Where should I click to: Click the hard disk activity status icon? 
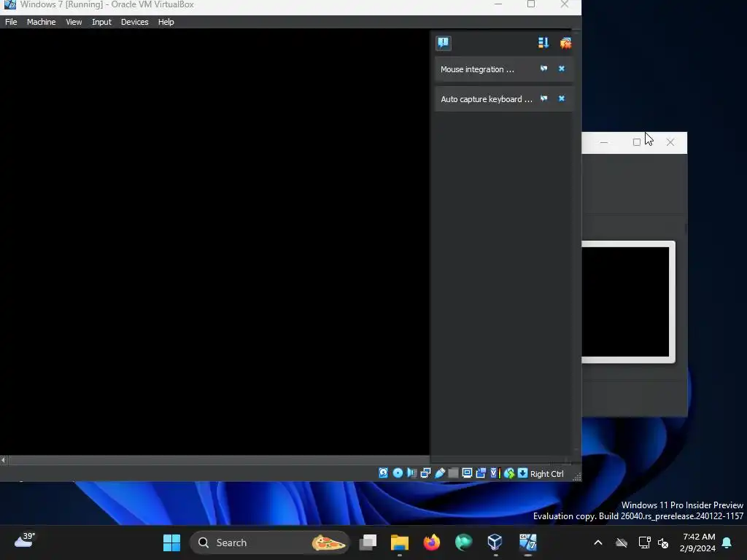click(384, 472)
